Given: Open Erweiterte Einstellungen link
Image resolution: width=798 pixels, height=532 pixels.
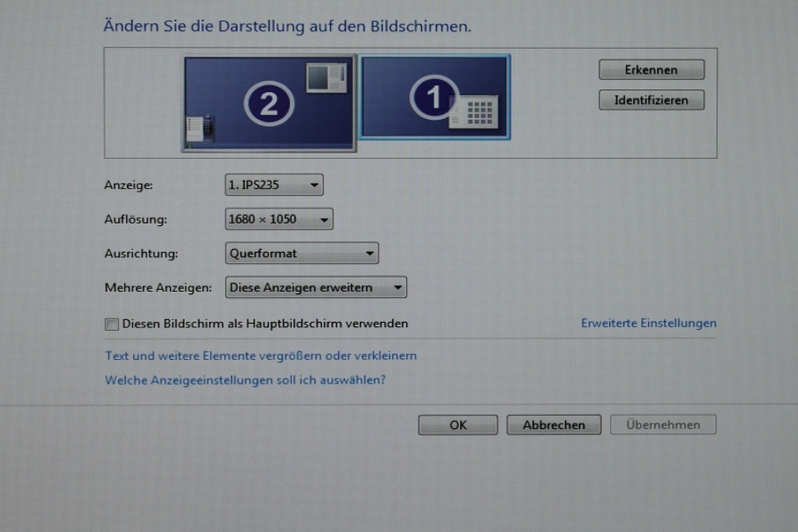Looking at the screenshot, I should pyautogui.click(x=648, y=324).
